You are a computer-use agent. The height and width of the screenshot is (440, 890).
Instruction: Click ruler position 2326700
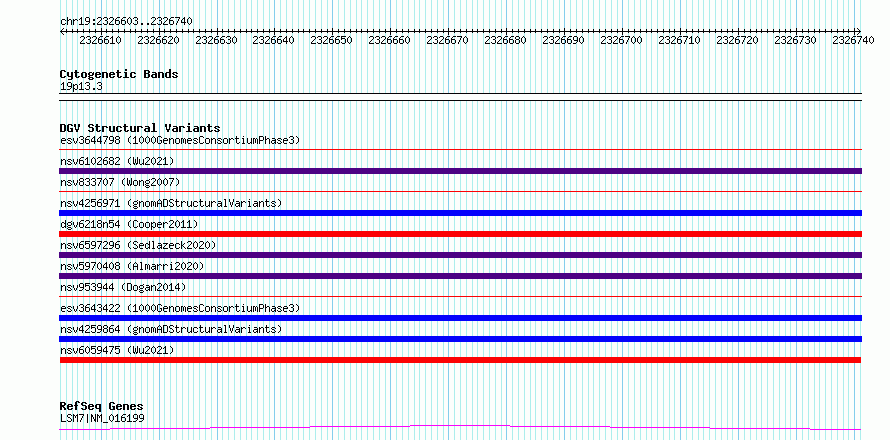click(x=621, y=40)
